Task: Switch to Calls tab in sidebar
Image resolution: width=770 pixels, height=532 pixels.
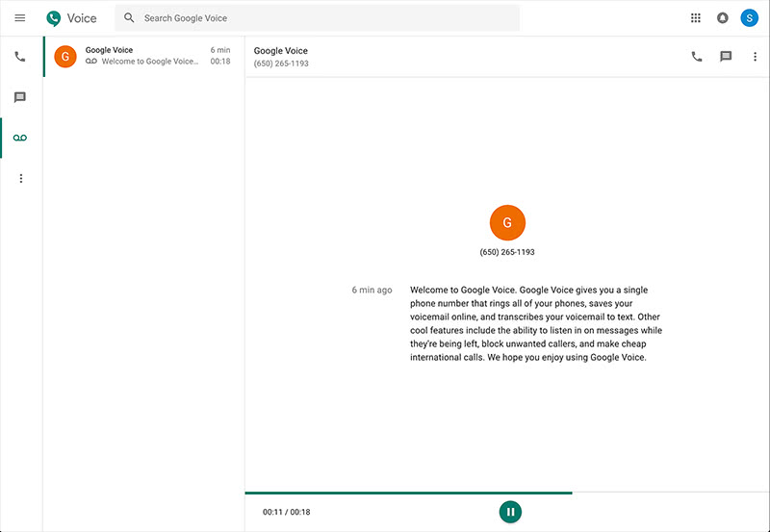Action: click(x=20, y=57)
